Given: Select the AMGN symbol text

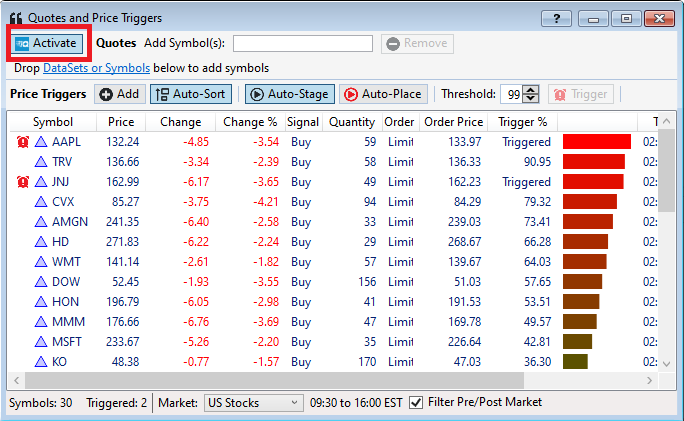Looking at the screenshot, I should [x=70, y=222].
